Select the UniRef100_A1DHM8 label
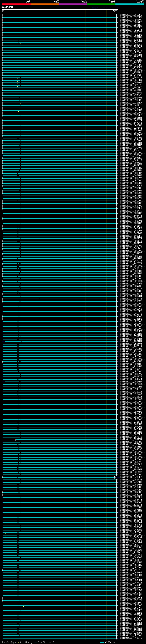The image size is (146, 644). pos(131,366)
